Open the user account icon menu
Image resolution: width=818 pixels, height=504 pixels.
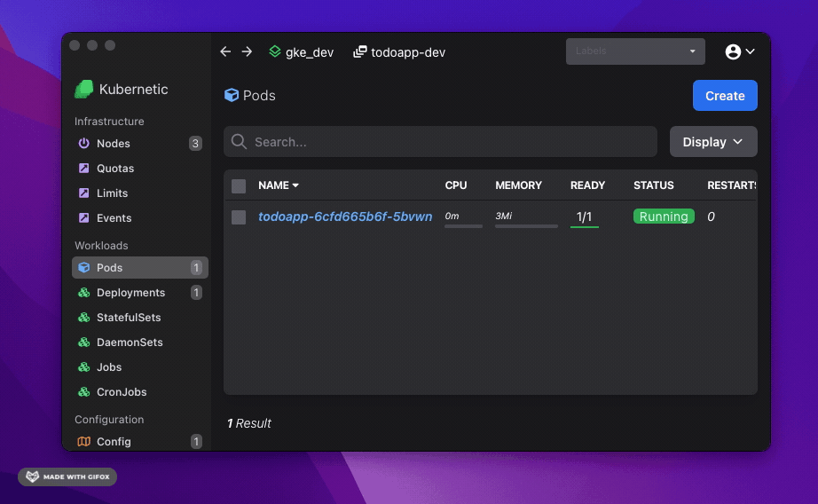tap(733, 51)
